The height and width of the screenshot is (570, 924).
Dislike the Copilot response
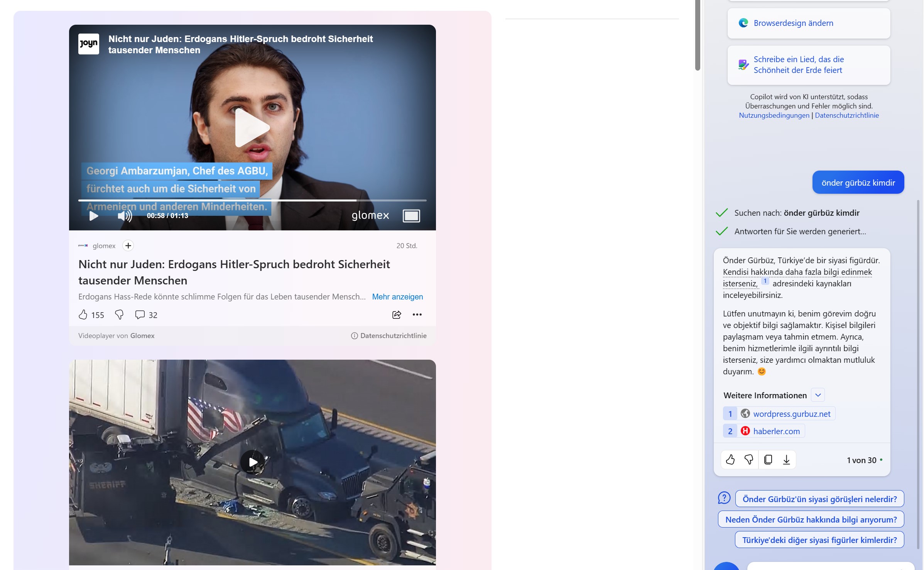(749, 460)
